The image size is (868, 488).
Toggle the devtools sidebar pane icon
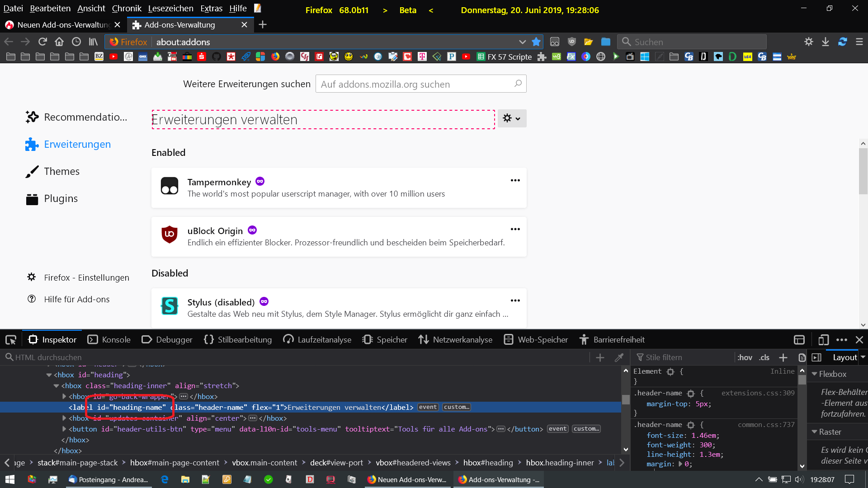tap(816, 357)
